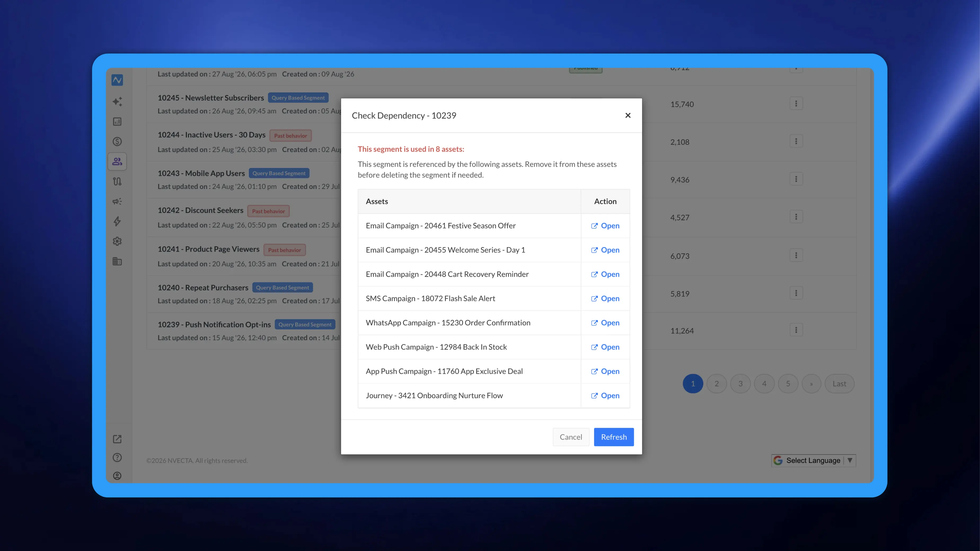This screenshot has height=551, width=980.
Task: Expand the Select Language dropdown
Action: [813, 460]
